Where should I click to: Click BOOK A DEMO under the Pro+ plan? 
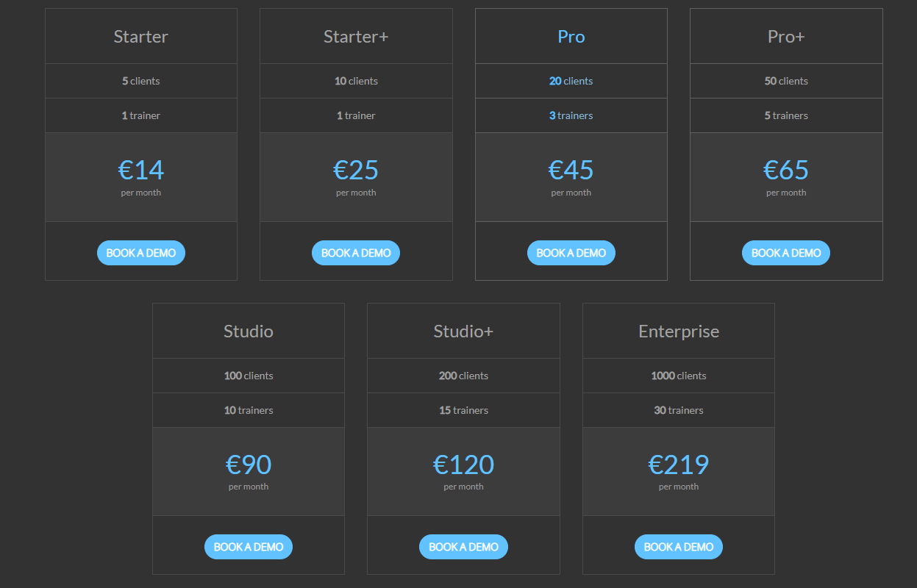785,252
